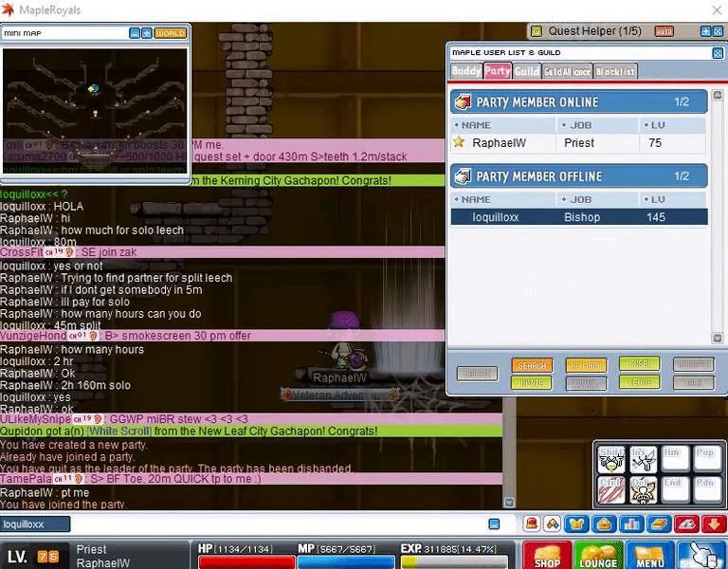
Task: Shrink the mini map view
Action: (x=135, y=33)
